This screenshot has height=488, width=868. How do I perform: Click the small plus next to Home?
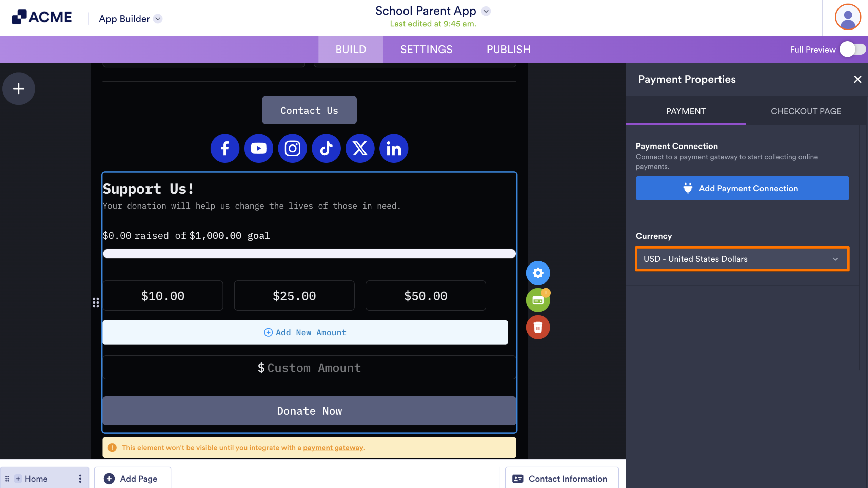click(x=18, y=479)
